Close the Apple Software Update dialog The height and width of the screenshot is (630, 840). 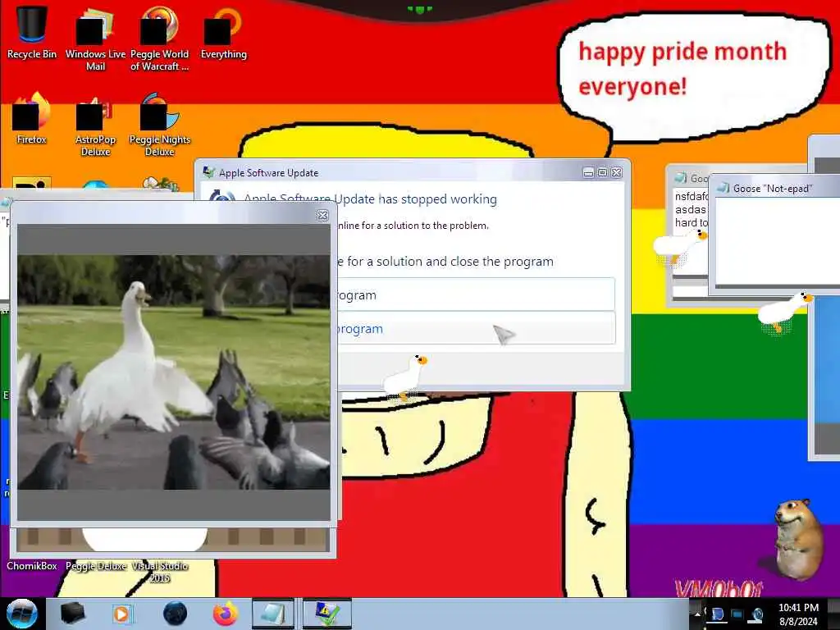coord(617,172)
